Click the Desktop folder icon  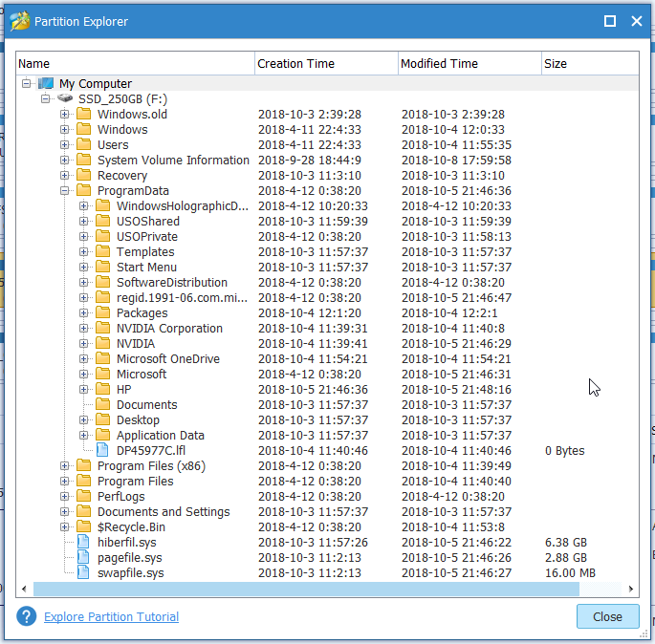[102, 419]
